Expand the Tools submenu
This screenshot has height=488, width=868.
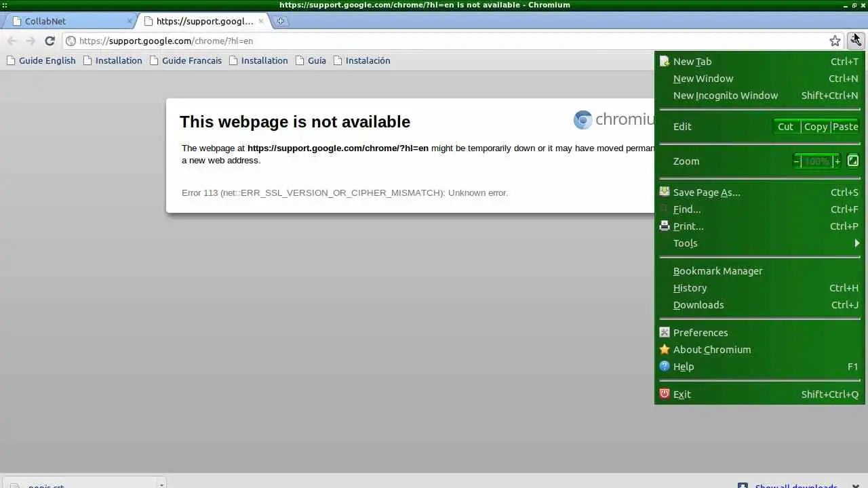pos(759,243)
